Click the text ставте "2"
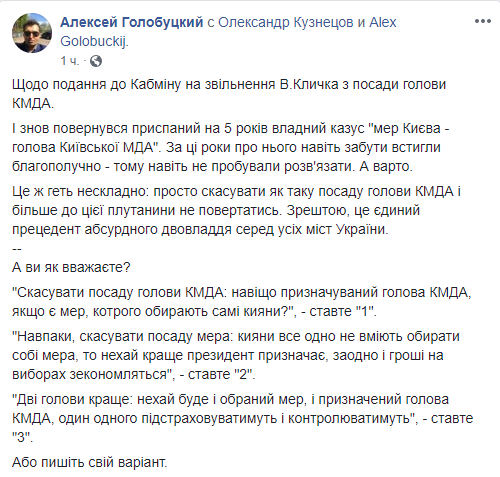 pyautogui.click(x=221, y=374)
